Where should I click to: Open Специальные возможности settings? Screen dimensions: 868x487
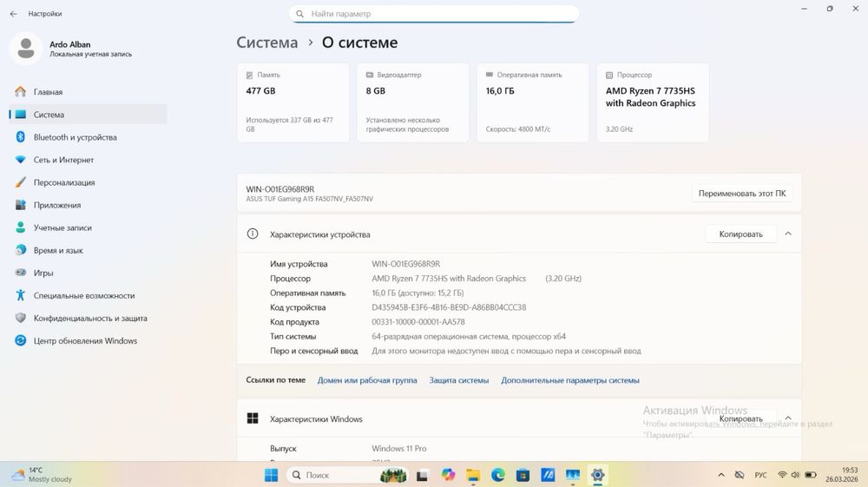(x=88, y=296)
